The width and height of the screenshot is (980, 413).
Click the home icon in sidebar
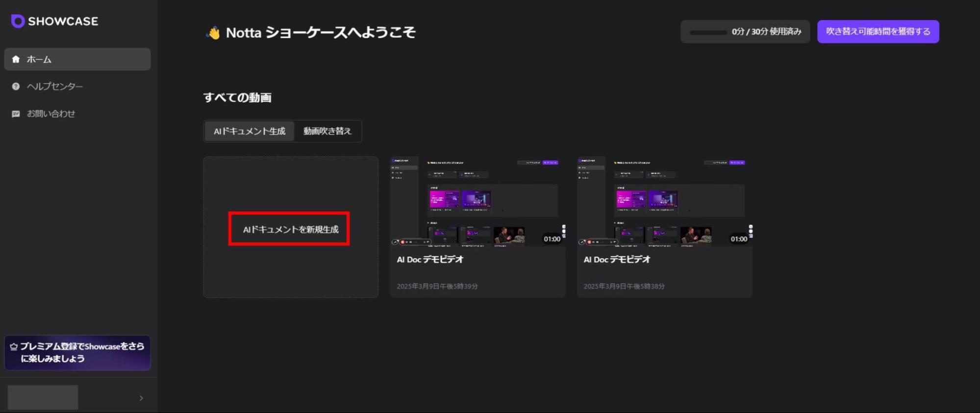(x=16, y=59)
